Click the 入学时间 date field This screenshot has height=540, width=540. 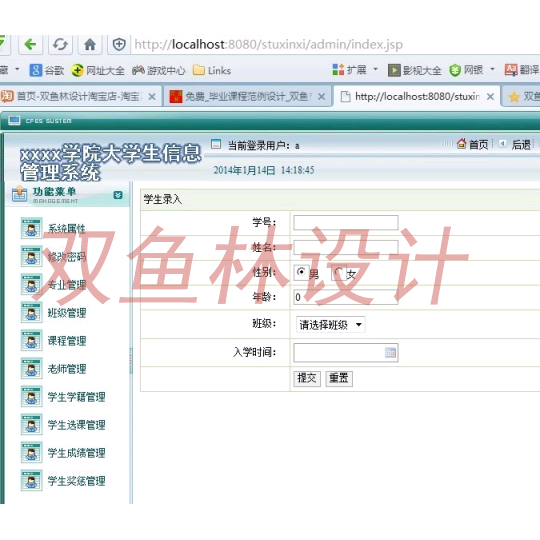[x=346, y=353]
